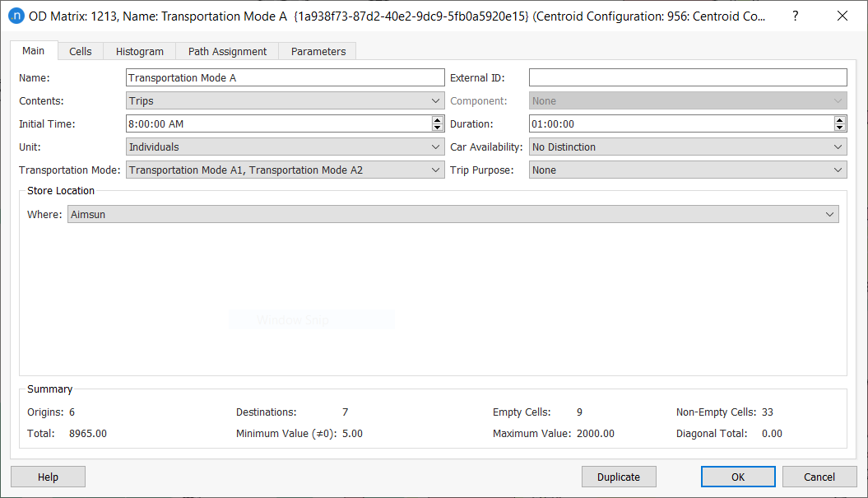Confirm the dialog with OK

tap(737, 477)
